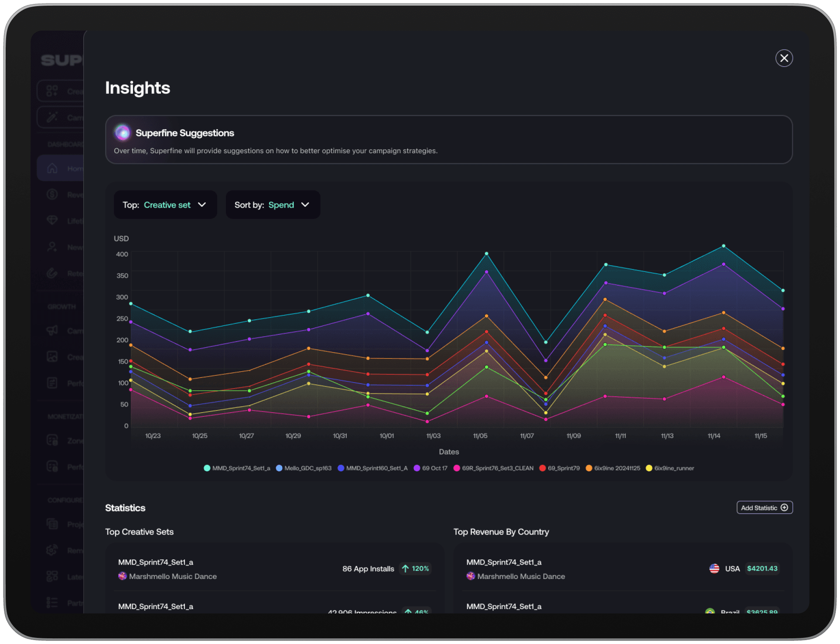The width and height of the screenshot is (840, 644).
Task: Click the chevron beside Spend
Action: [x=305, y=205]
